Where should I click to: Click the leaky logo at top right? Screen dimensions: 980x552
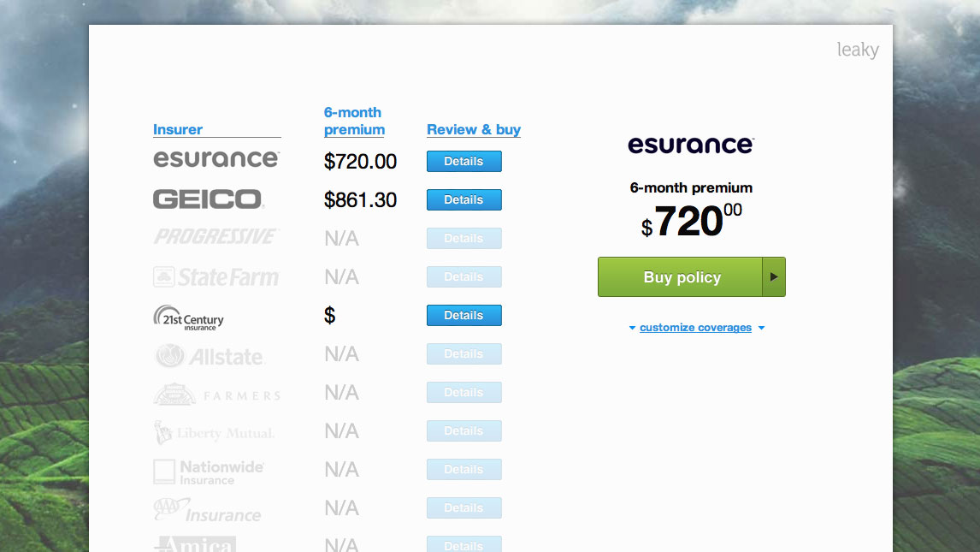point(858,50)
